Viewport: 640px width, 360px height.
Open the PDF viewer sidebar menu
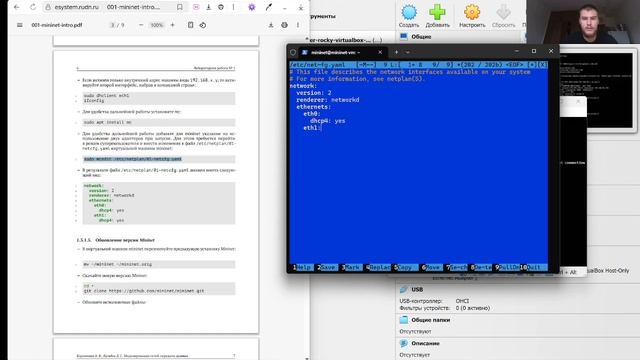tap(20, 25)
